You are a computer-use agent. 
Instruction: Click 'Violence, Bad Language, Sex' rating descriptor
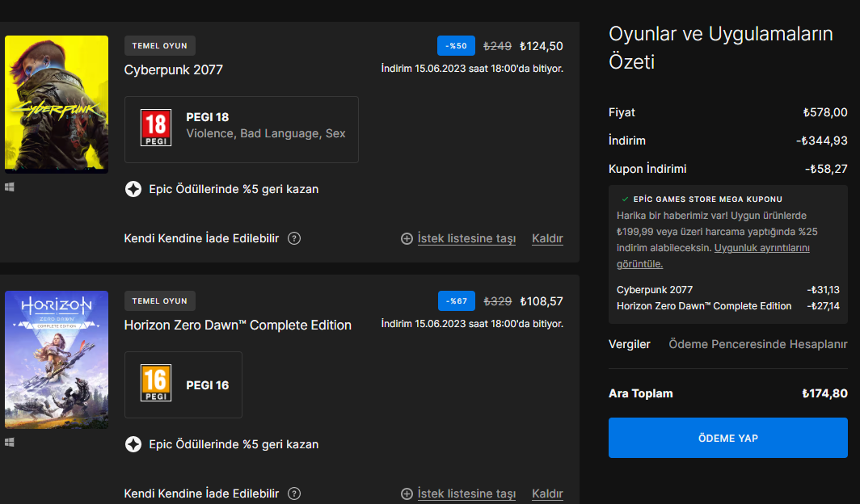[x=265, y=133]
